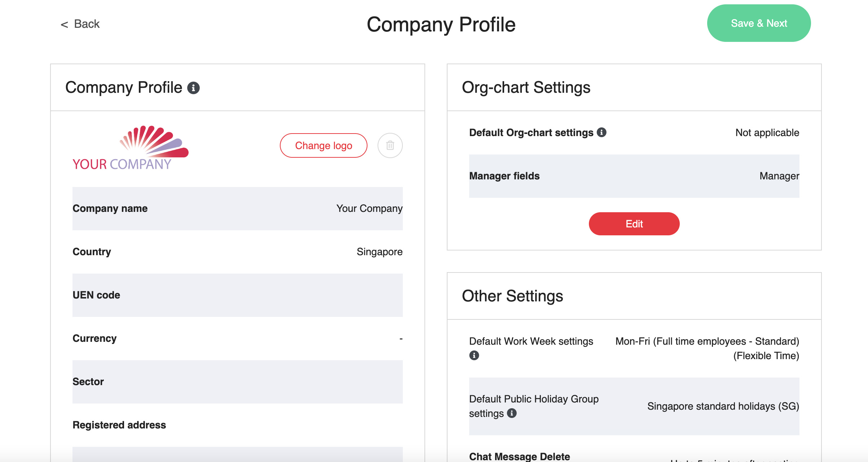868x462 pixels.
Task: Click the Your Company logo image
Action: tap(131, 148)
